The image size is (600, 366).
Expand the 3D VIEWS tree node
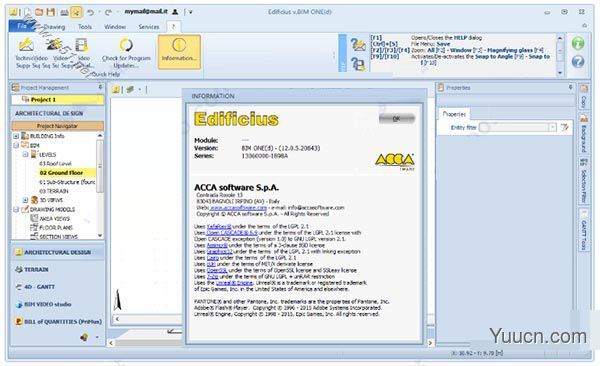(x=25, y=200)
